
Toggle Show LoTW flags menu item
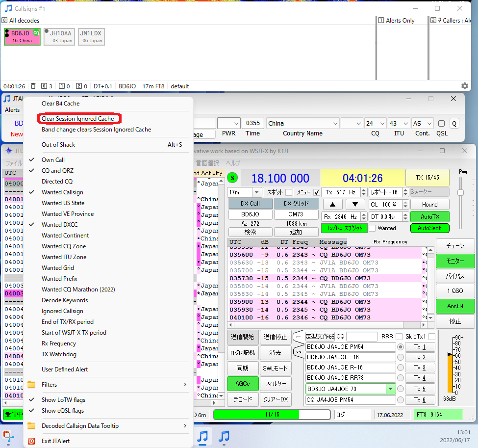(x=63, y=400)
